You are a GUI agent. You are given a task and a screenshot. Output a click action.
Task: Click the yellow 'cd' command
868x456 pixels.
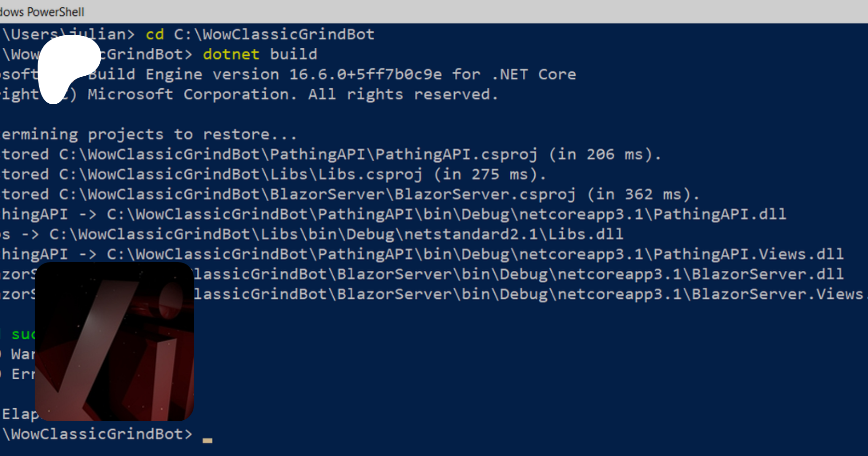(155, 34)
